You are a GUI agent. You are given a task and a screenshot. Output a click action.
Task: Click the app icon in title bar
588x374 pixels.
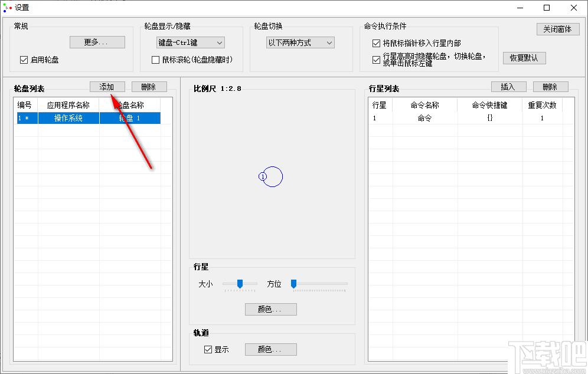(x=7, y=8)
